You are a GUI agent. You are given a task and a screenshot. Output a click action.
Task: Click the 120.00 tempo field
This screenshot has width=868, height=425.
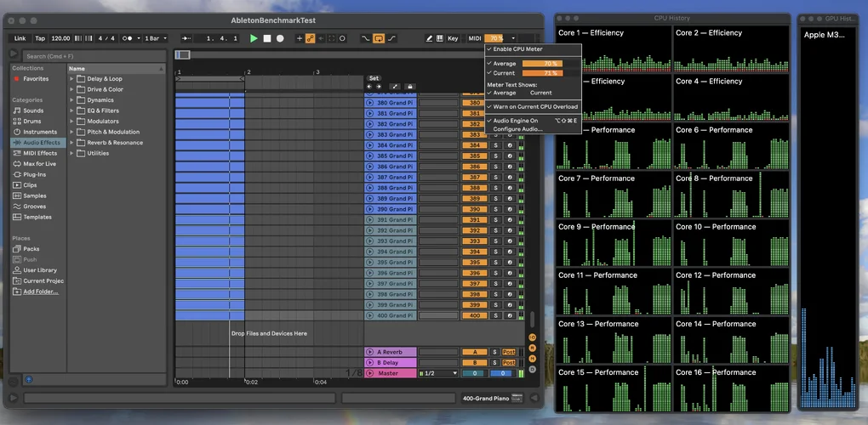coord(60,38)
